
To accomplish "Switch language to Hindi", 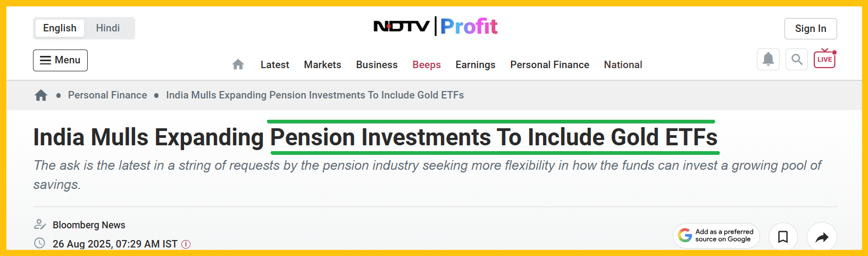I will (107, 28).
